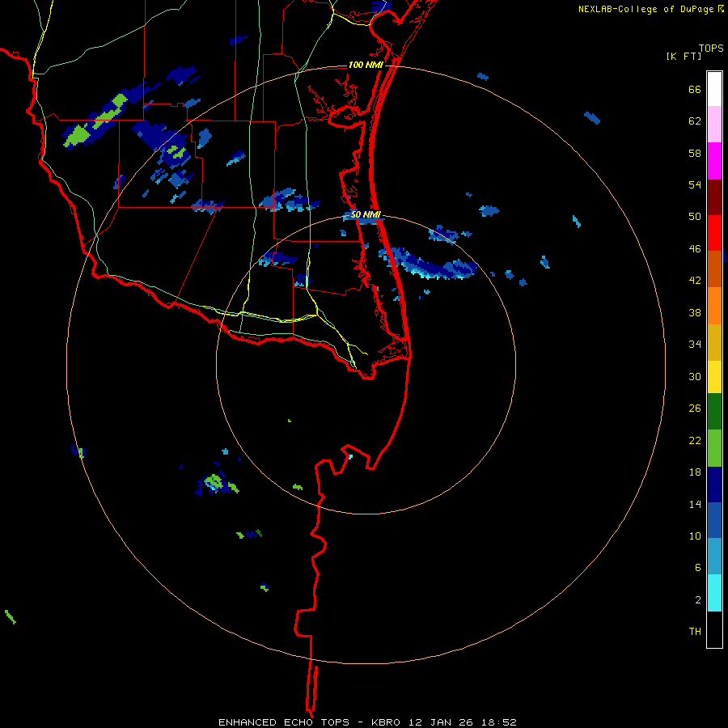Click the '66' legend value
Screen dimensions: 728x728
click(x=695, y=90)
